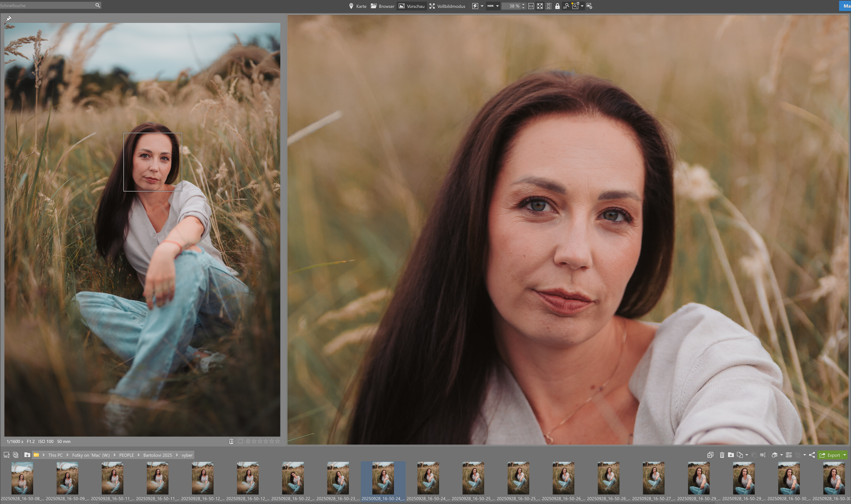Click the go-up-one-folder icon

27,455
